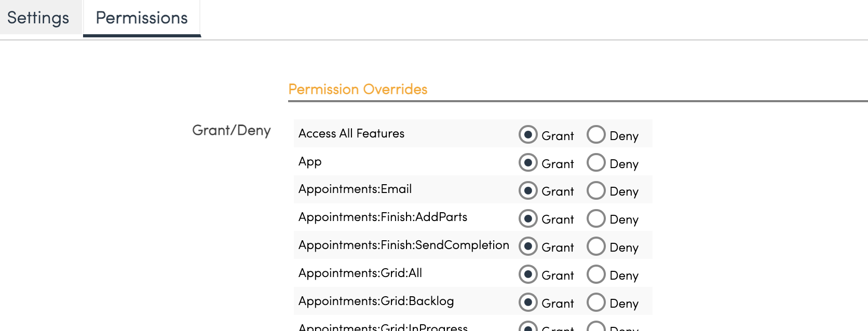Click the Access All Features row label
This screenshot has height=331, width=868.
(351, 133)
